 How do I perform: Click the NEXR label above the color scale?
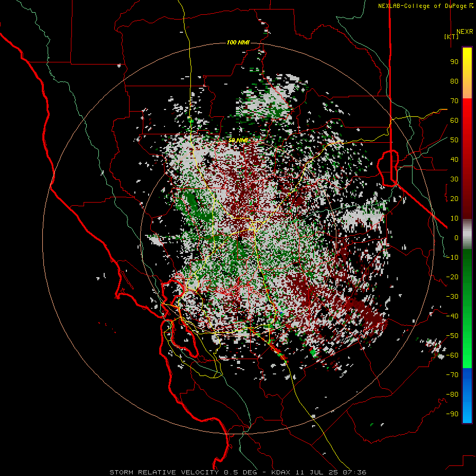click(464, 32)
